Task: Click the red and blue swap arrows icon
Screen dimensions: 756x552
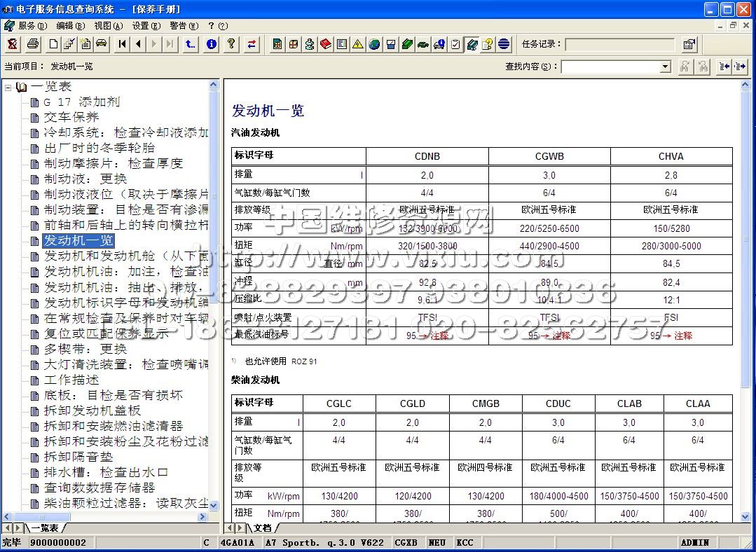Action: click(x=251, y=44)
